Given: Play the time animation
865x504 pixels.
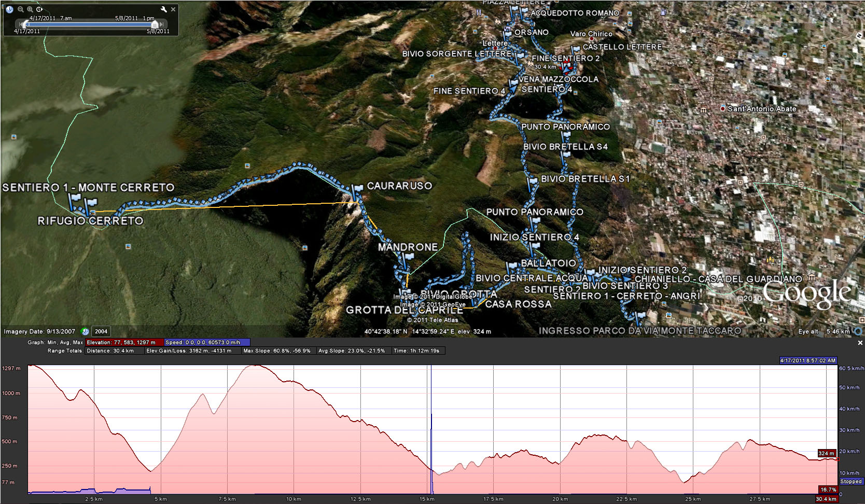Looking at the screenshot, I should click(39, 9).
